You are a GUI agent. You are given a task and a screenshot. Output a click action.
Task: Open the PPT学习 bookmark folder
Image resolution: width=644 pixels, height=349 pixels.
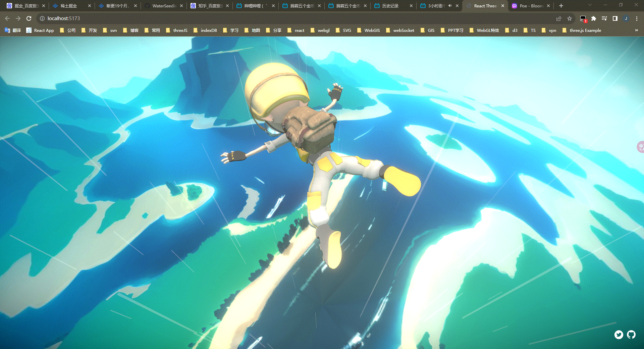click(452, 30)
